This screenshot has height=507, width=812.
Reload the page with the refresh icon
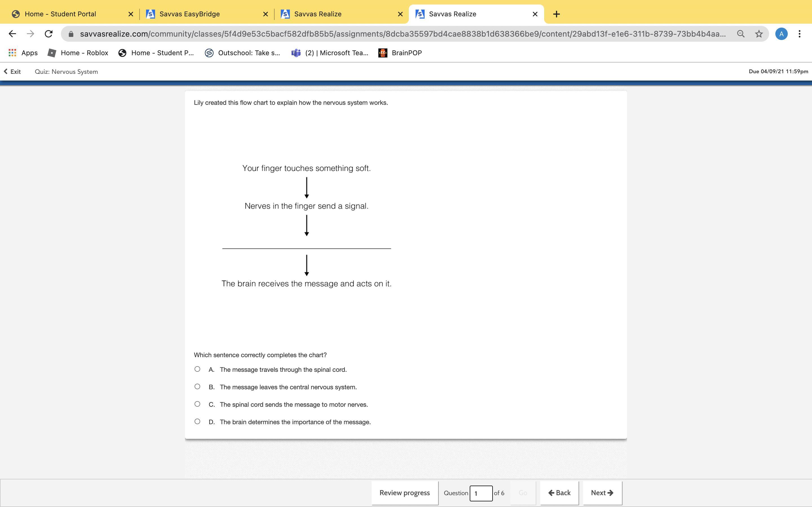[49, 34]
